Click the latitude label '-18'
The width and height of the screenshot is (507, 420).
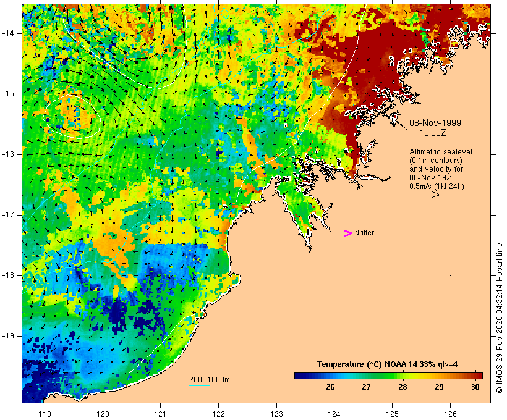[x=8, y=275]
